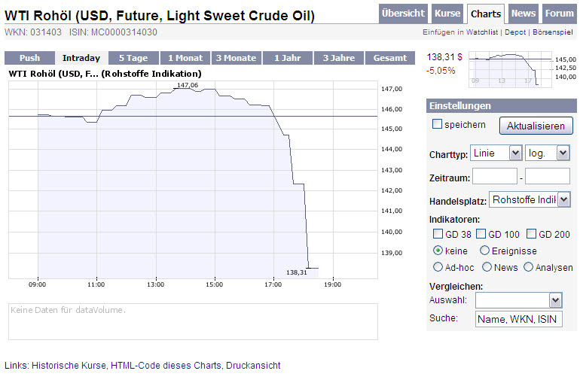Check the GD 200 indicator
Image resolution: width=580 pixels, height=392 pixels.
tap(532, 234)
